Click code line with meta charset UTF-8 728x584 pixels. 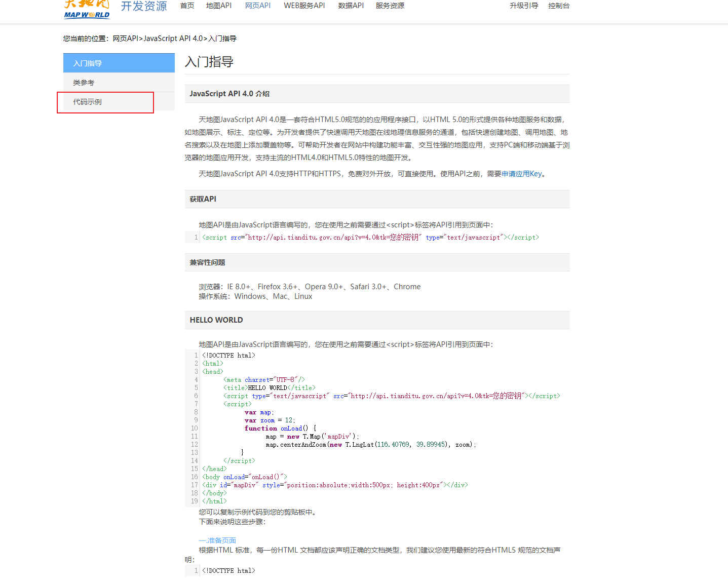264,380
